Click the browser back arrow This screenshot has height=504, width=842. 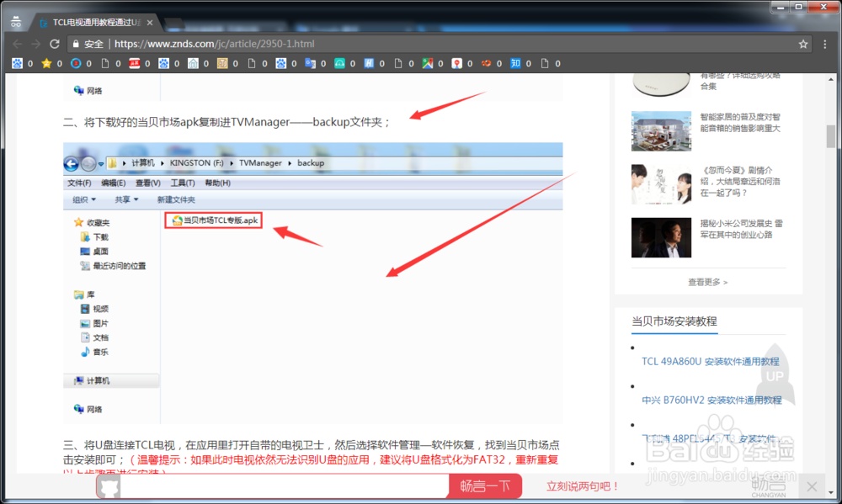pos(17,44)
